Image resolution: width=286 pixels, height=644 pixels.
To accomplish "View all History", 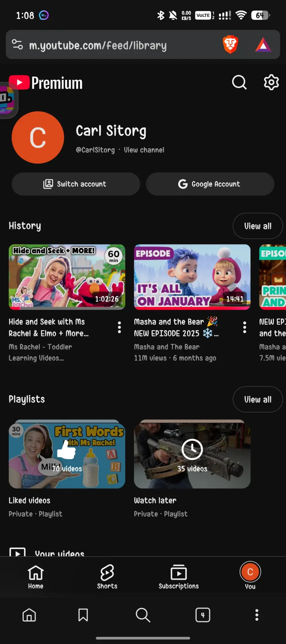I will tap(258, 226).
